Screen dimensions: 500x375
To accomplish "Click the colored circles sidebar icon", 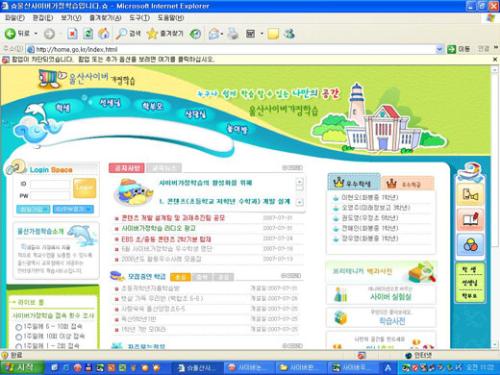I will [x=470, y=245].
